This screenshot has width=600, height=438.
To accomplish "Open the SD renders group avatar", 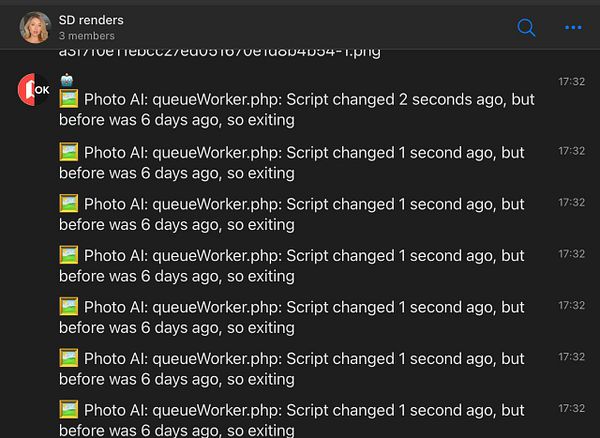I will 35,27.
